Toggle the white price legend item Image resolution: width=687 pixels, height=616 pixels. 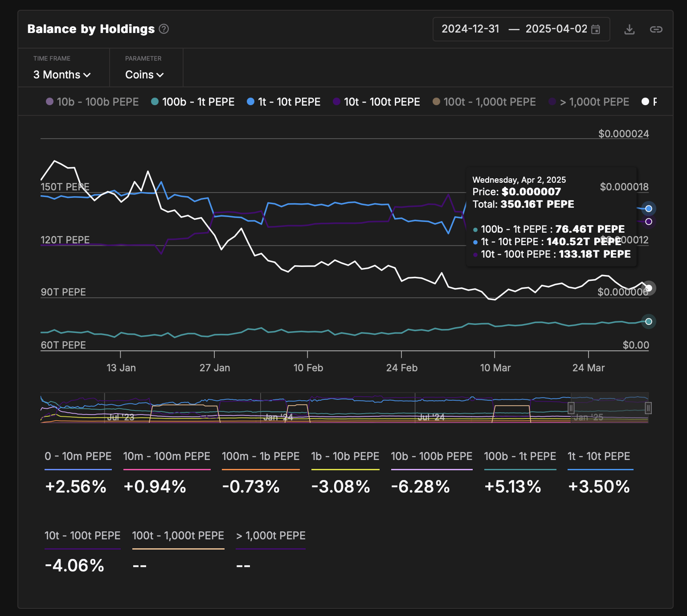(x=649, y=102)
